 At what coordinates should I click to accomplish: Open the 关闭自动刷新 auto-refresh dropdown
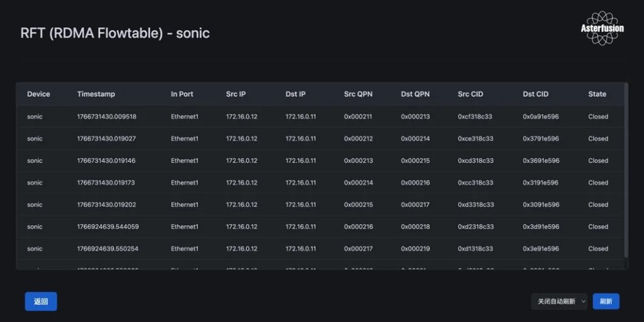pos(559,301)
